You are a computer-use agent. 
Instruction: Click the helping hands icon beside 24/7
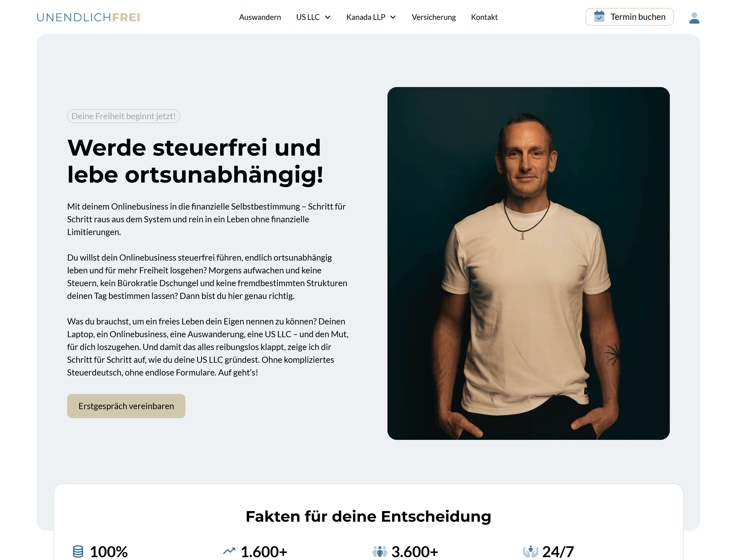[530, 551]
